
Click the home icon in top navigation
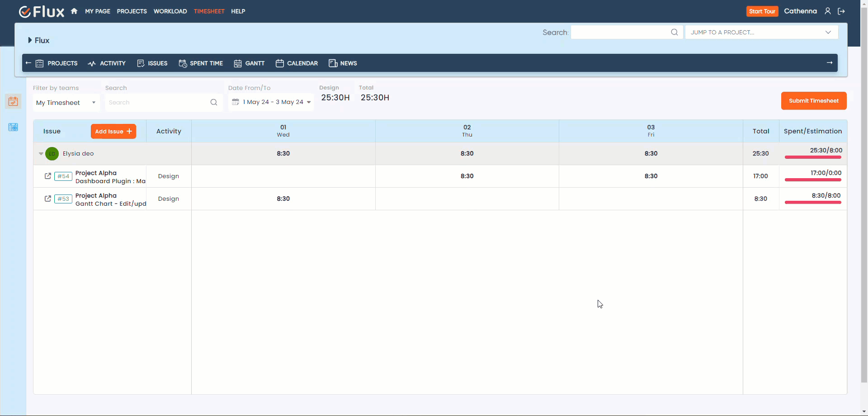coord(74,11)
